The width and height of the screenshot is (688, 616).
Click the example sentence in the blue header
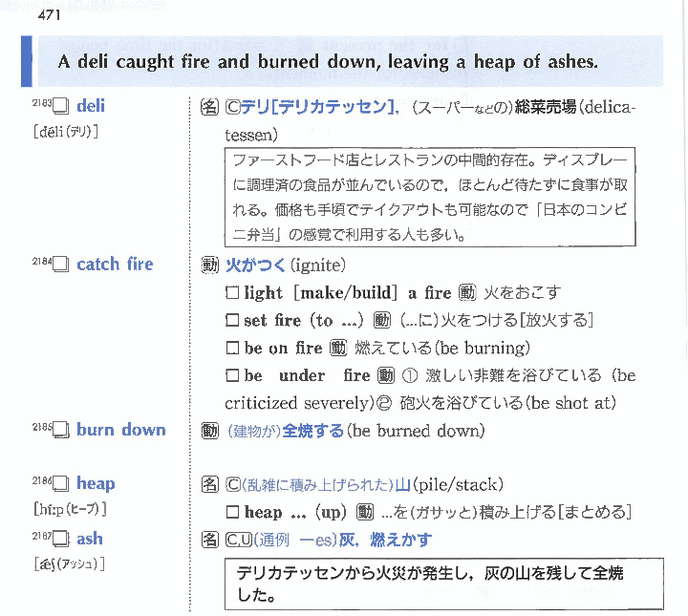(x=328, y=62)
